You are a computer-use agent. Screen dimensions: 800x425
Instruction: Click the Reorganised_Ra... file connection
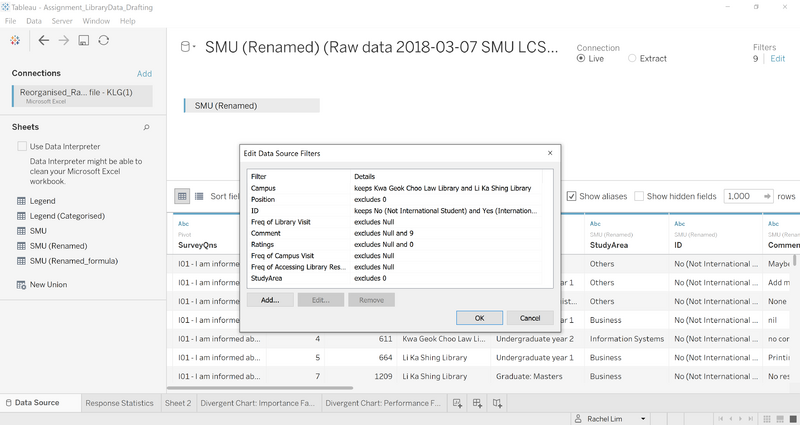[82, 95]
